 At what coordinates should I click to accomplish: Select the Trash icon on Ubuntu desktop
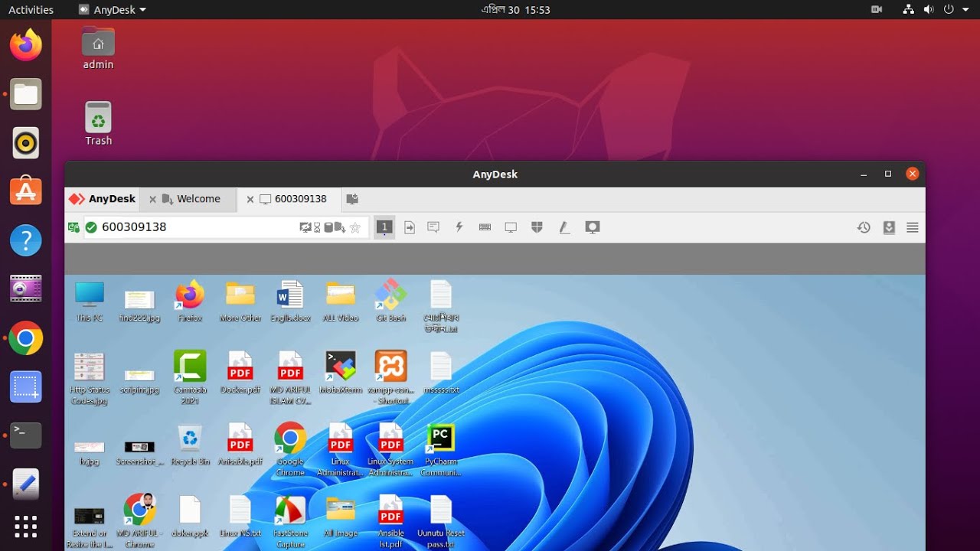pyautogui.click(x=98, y=123)
